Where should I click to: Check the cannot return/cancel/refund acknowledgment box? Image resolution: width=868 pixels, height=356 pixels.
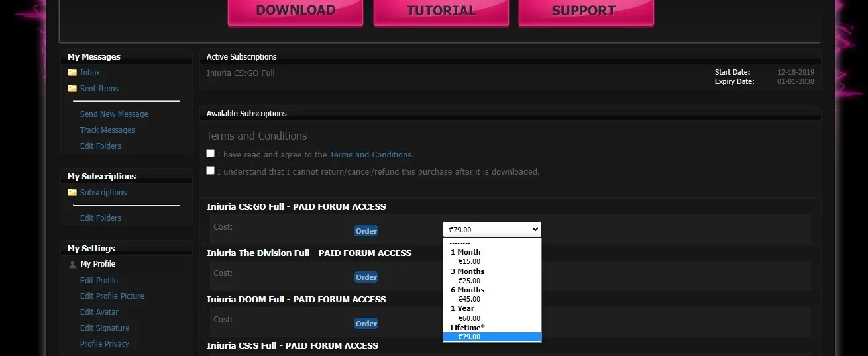[x=210, y=171]
